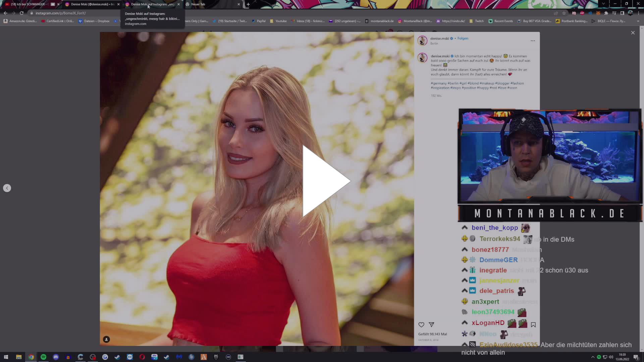Share the post via the paper plane icon

[431, 324]
